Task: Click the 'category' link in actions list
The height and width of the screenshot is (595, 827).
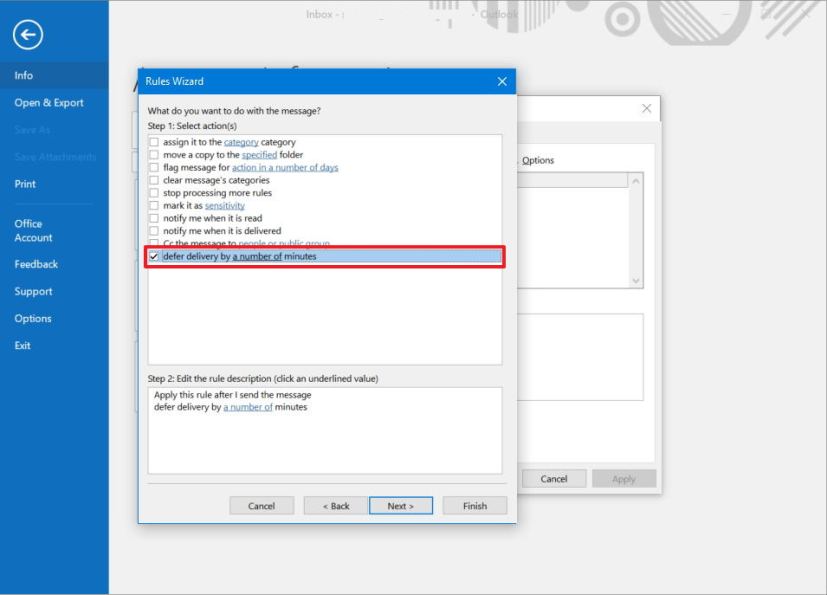Action: [241, 142]
